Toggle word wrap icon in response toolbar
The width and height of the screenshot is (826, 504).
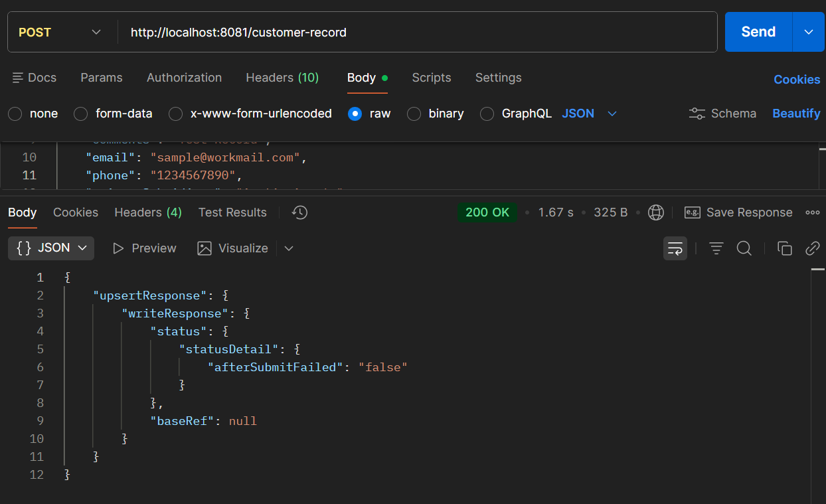coord(675,248)
